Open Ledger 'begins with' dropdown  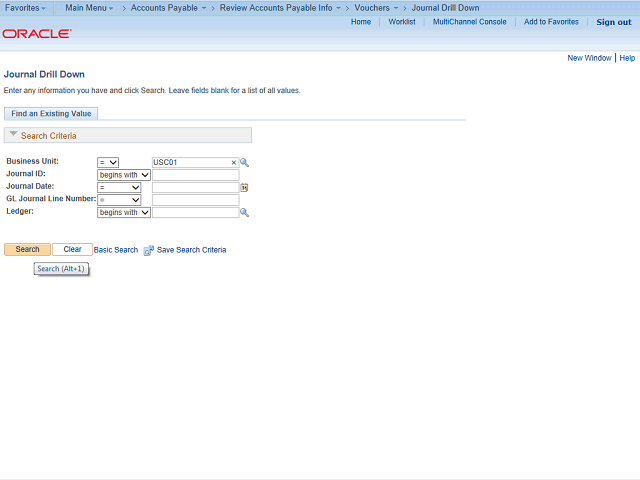[124, 213]
